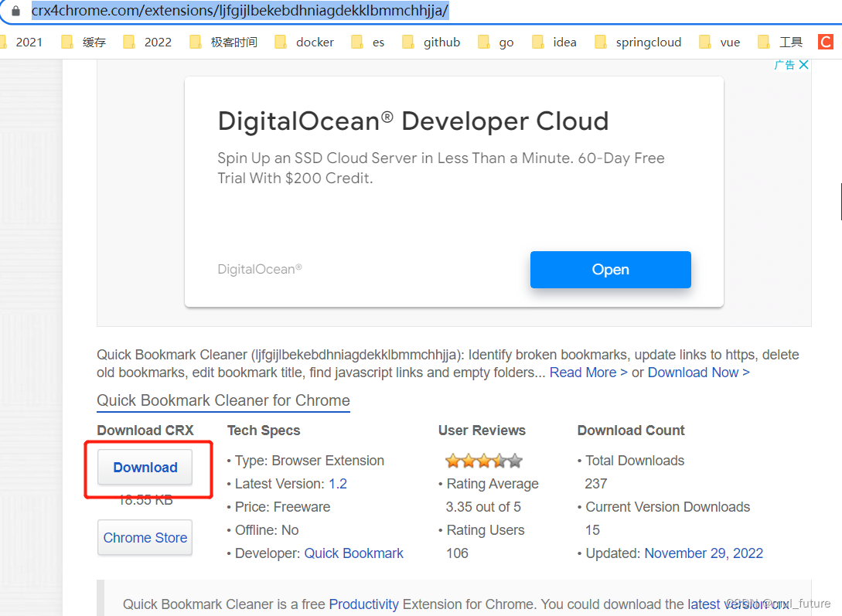Open the docker bookmark folder

click(305, 42)
